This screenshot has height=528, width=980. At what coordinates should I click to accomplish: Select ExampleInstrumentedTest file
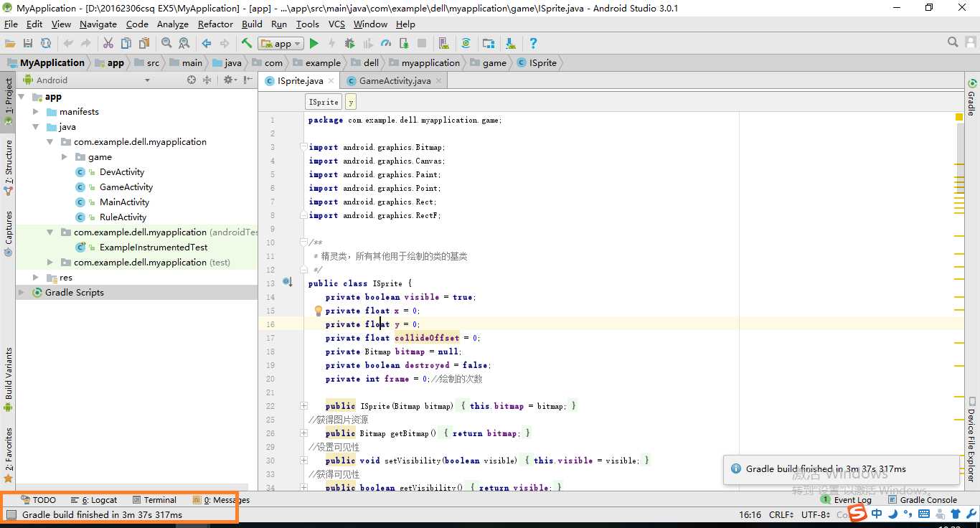[154, 247]
